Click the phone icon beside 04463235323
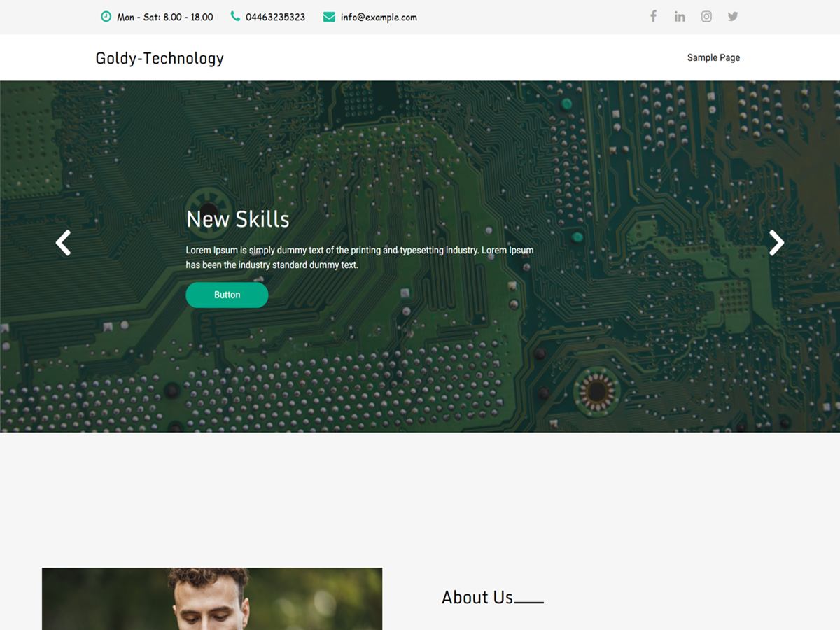The width and height of the screenshot is (840, 630). point(236,16)
